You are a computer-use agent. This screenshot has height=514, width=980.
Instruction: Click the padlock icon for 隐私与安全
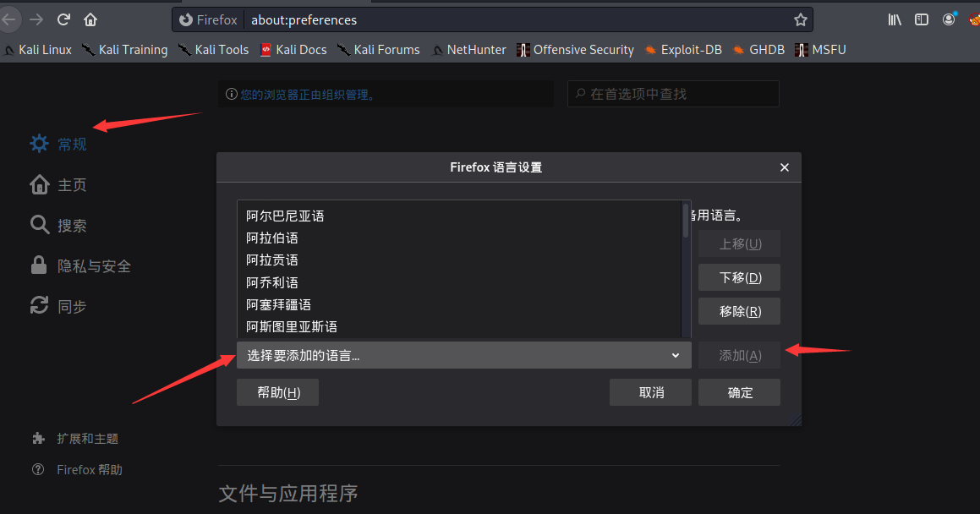[x=39, y=265]
